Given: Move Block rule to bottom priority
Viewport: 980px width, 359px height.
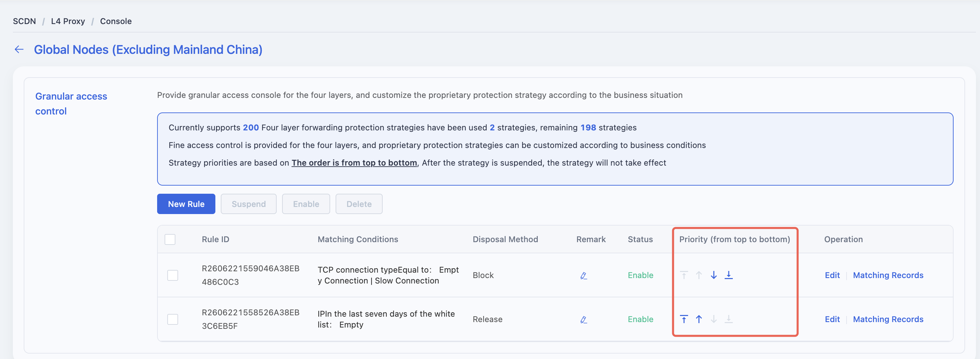Looking at the screenshot, I should (728, 275).
